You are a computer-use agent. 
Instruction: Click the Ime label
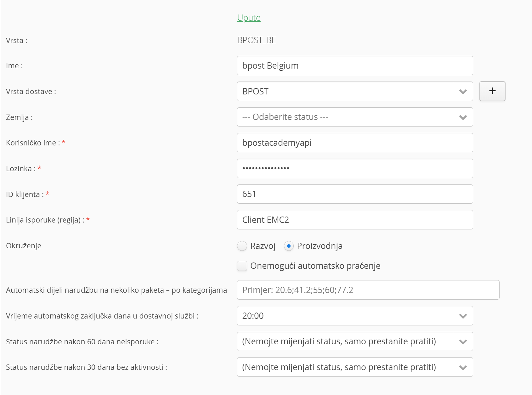(x=14, y=66)
